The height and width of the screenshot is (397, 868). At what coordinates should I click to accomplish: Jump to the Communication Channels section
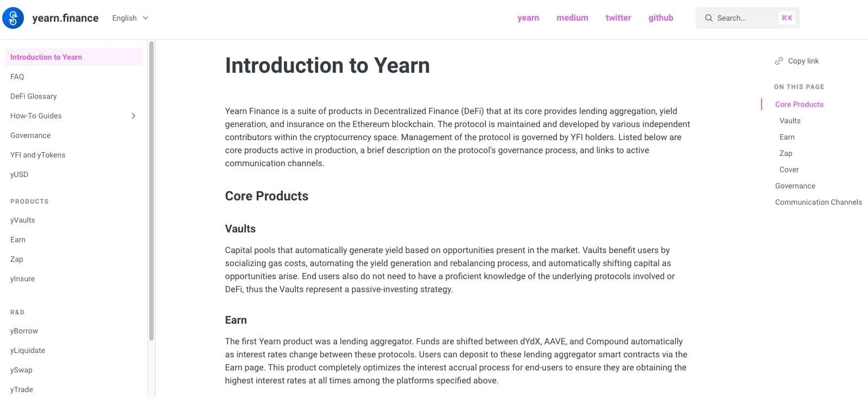tap(818, 202)
